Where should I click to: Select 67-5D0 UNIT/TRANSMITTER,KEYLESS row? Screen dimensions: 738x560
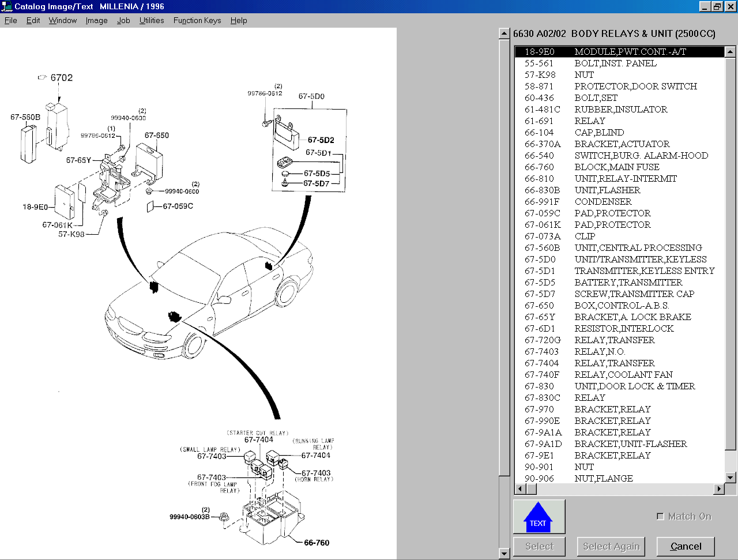619,259
